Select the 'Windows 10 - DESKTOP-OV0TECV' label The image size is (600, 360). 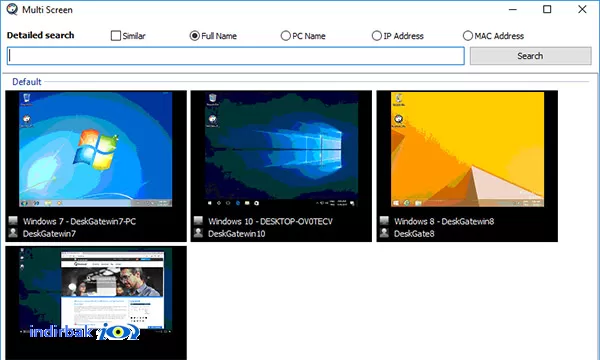coord(271,221)
